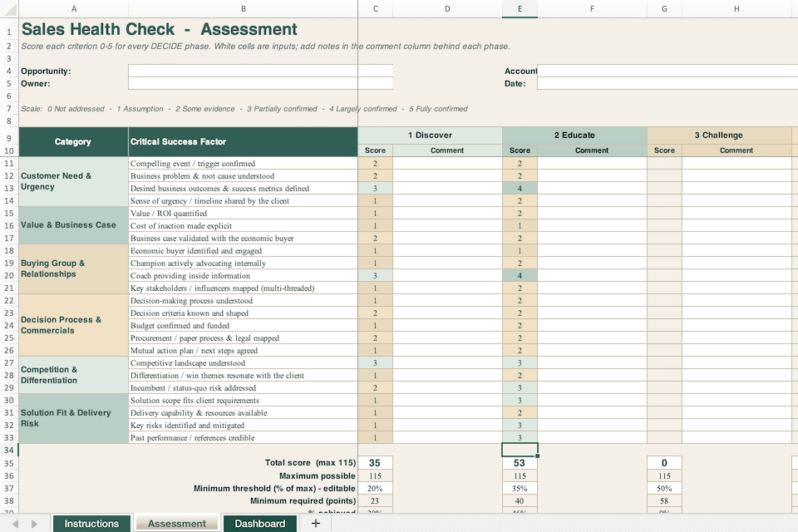Click the Date input field
This screenshot has width=798, height=532.
[x=667, y=83]
